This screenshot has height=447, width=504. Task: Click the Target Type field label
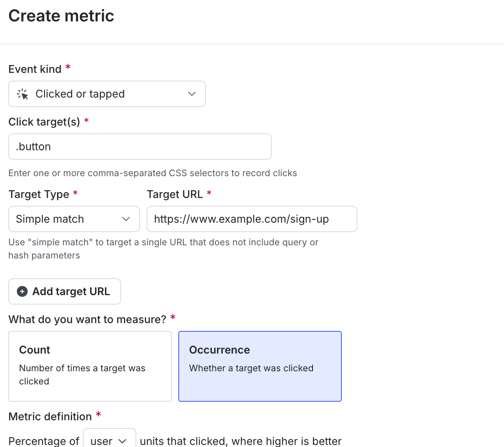coord(39,194)
